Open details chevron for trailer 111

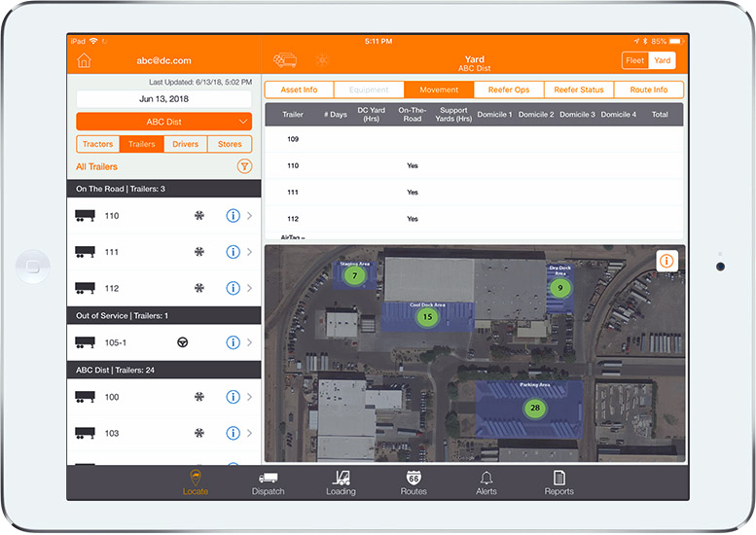[249, 252]
